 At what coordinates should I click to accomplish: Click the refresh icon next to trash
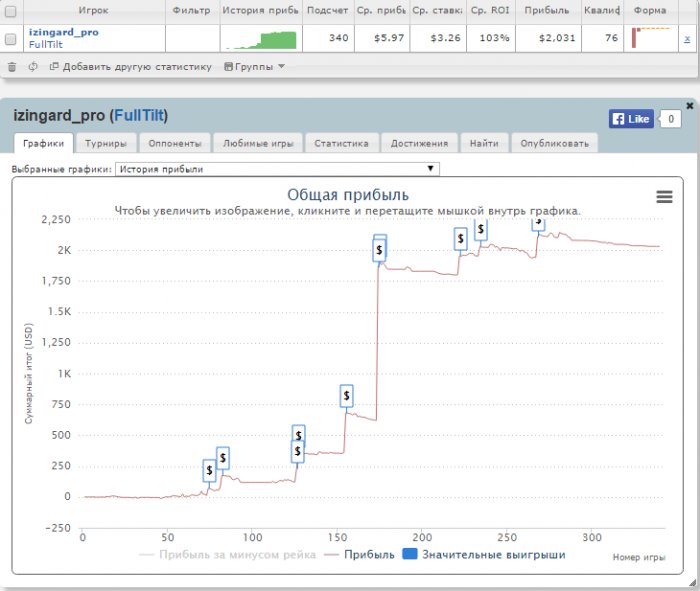[x=33, y=67]
